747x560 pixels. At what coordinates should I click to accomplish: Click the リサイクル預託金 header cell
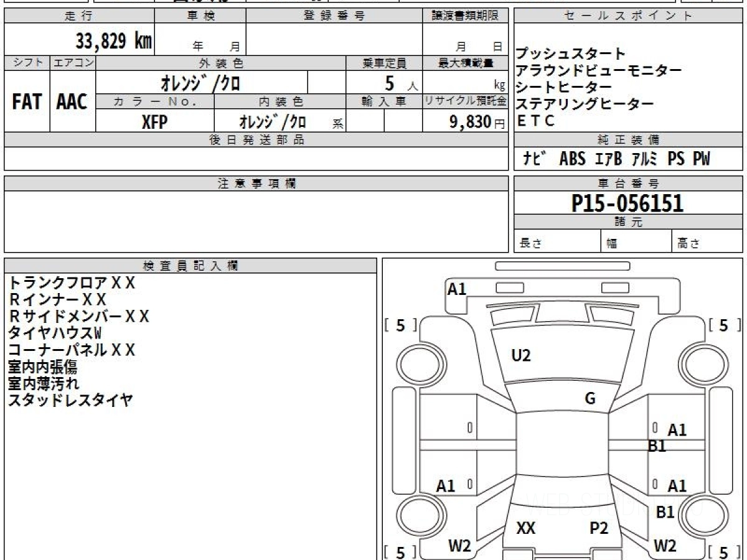click(x=465, y=101)
